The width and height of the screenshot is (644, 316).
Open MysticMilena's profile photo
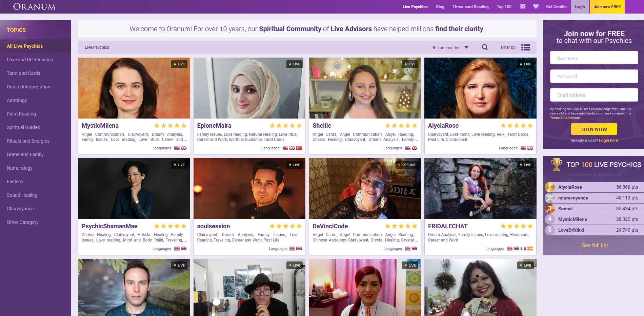[x=134, y=88]
